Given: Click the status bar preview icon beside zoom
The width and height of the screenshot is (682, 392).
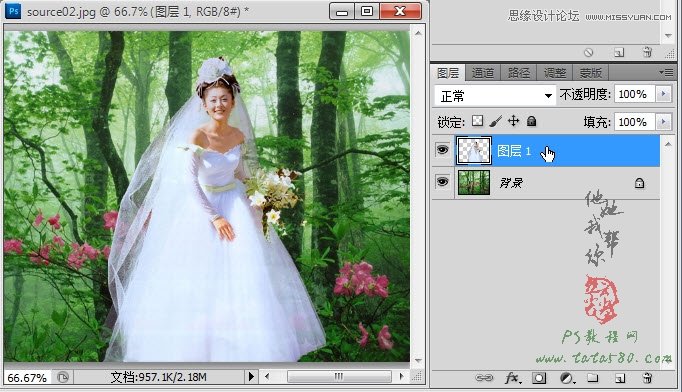Looking at the screenshot, I should [63, 377].
